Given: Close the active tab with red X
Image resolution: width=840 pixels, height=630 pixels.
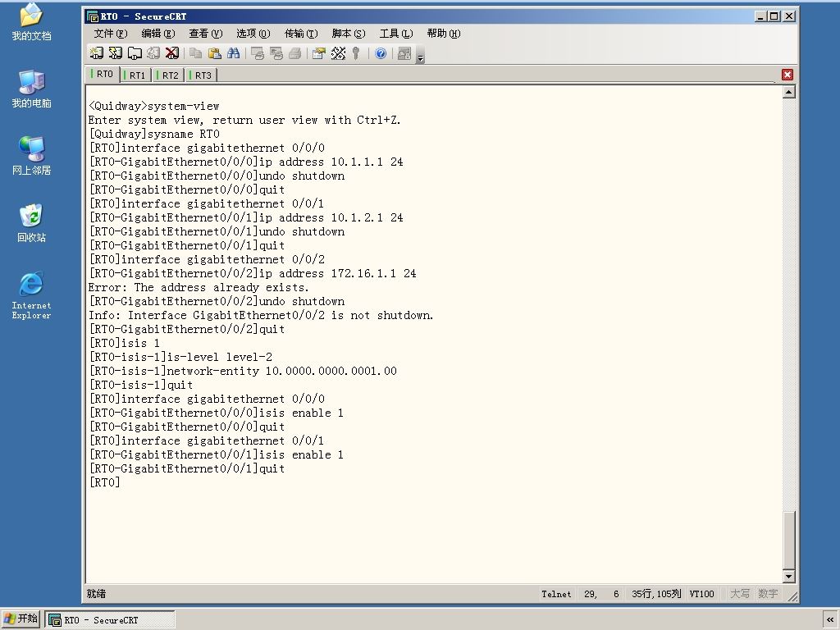Looking at the screenshot, I should 787,75.
